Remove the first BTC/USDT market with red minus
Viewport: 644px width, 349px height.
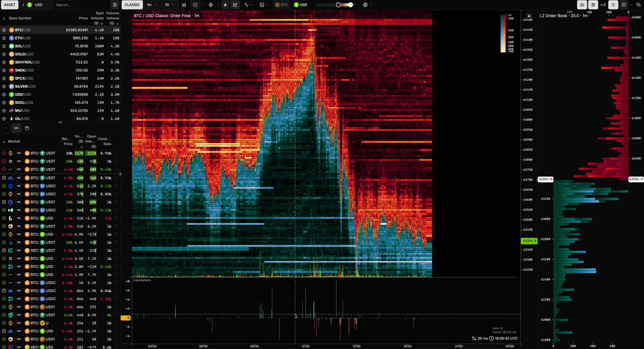(x=4, y=153)
